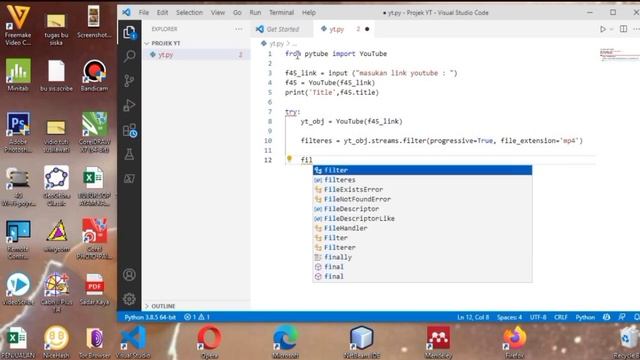
Task: Switch to the Get Started tab
Action: tap(282, 29)
